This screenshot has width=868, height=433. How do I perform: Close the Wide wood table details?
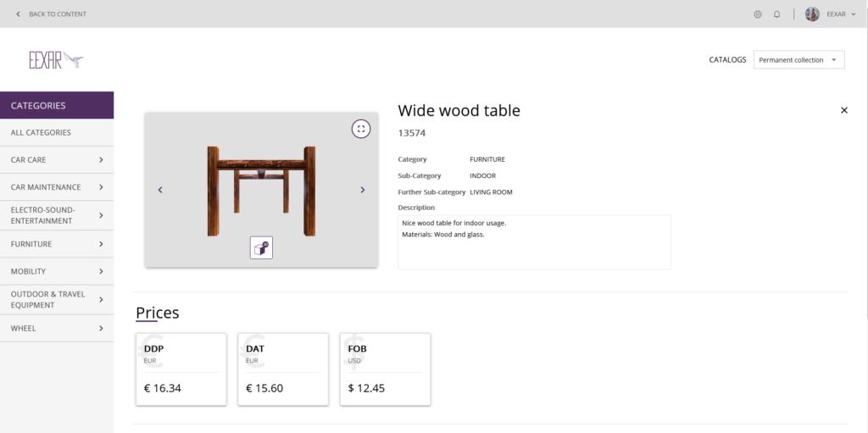(844, 110)
